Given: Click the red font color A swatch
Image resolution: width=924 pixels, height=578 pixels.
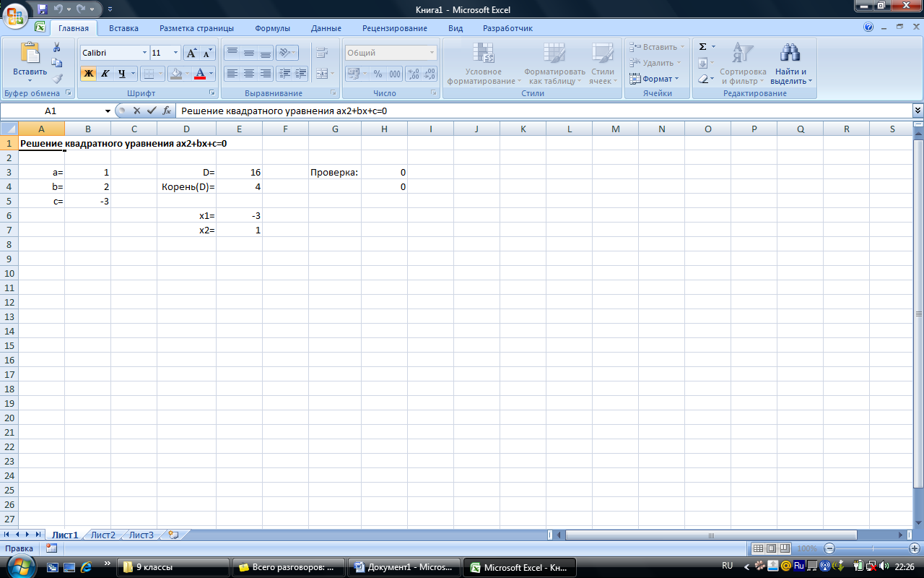Looking at the screenshot, I should [201, 73].
